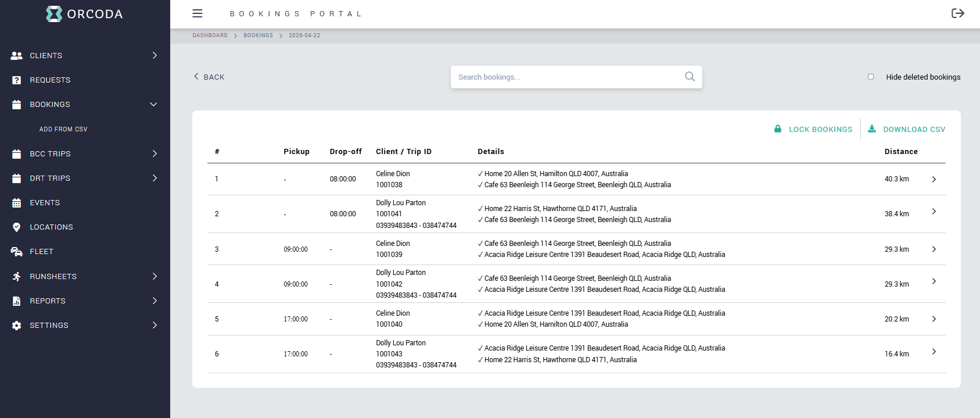
Task: Click the Locations pin icon
Action: 16,227
